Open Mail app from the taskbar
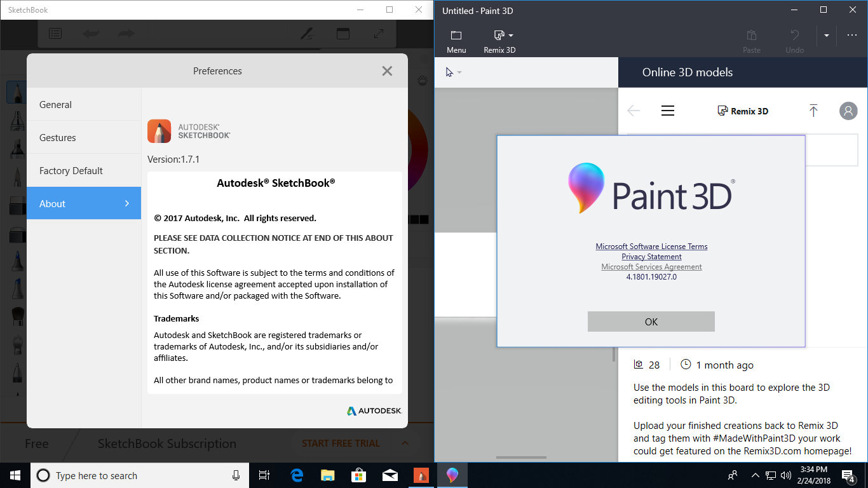 [x=390, y=475]
